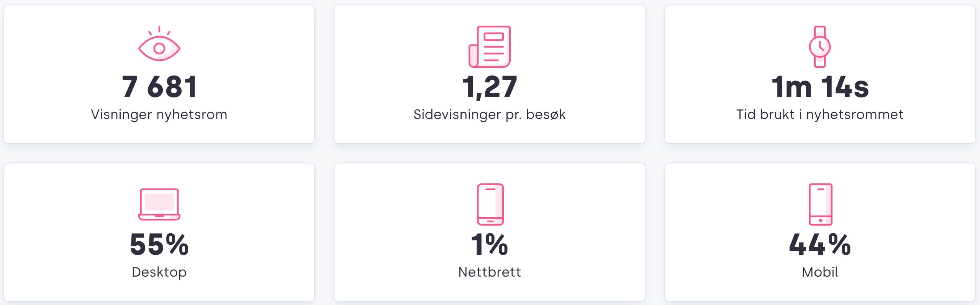Click the Nettbrett label text

click(x=490, y=272)
